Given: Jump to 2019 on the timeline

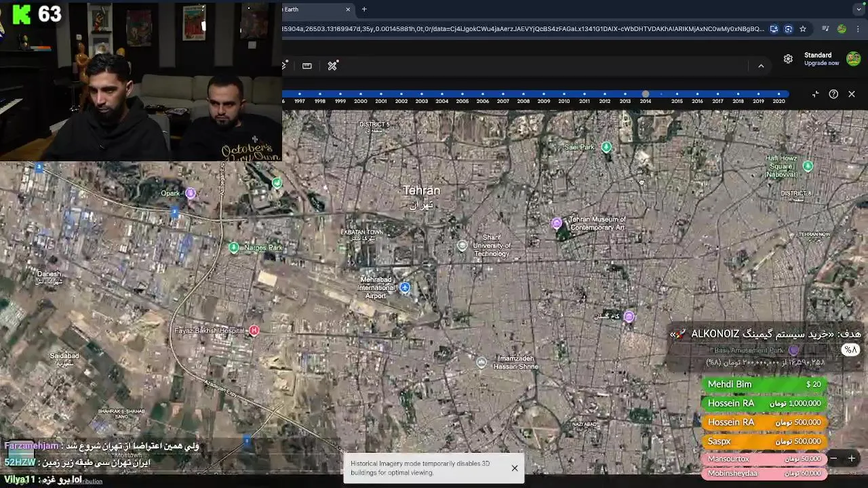Looking at the screenshot, I should click(758, 101).
